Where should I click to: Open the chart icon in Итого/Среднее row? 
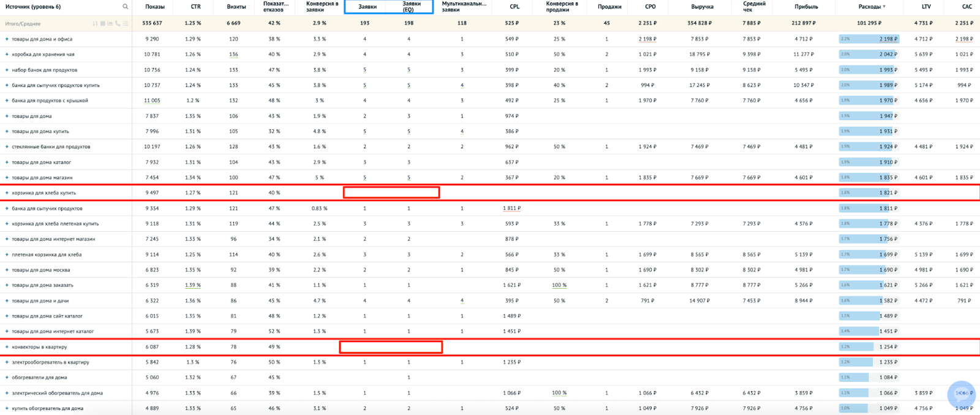coord(110,23)
